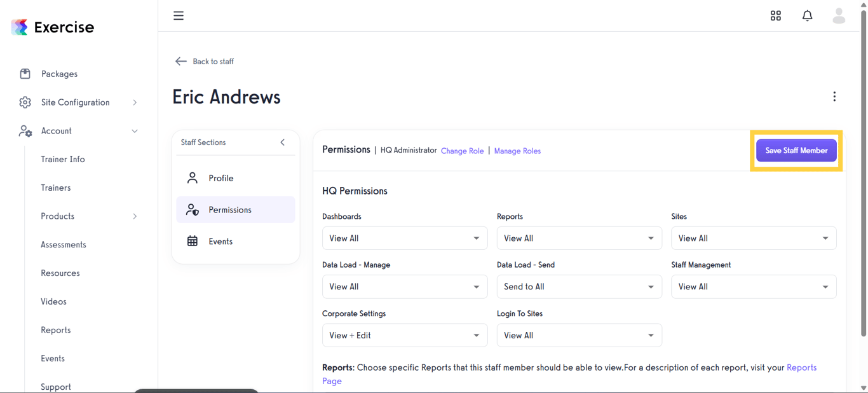Open the apps grid icon
The image size is (868, 393).
coord(776,16)
